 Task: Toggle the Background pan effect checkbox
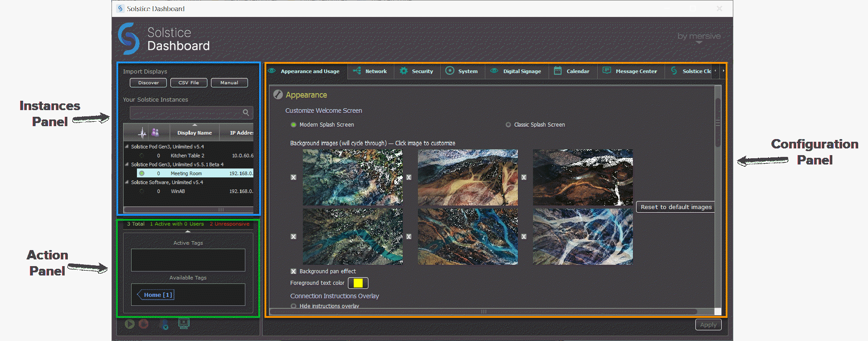tap(293, 271)
